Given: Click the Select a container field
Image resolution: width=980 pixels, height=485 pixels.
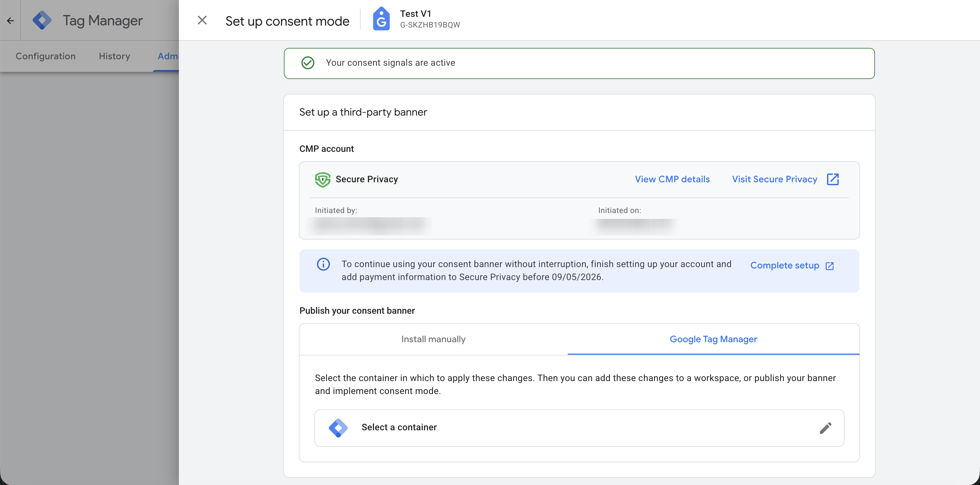Looking at the screenshot, I should point(579,428).
